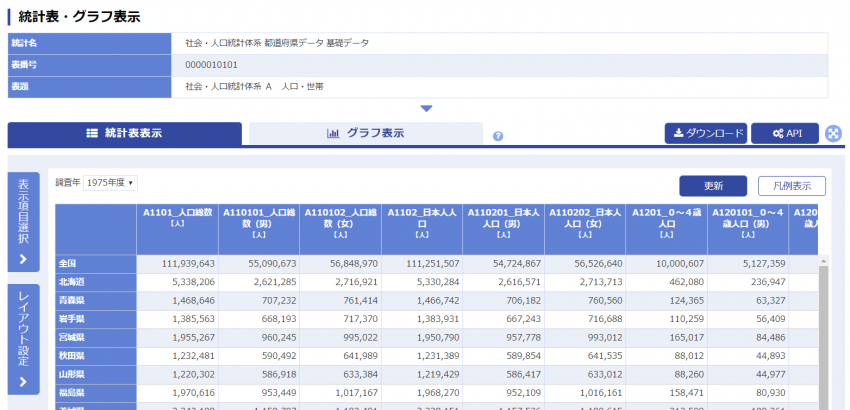Click the 統計名 label cell
The image size is (850, 410).
coord(89,43)
